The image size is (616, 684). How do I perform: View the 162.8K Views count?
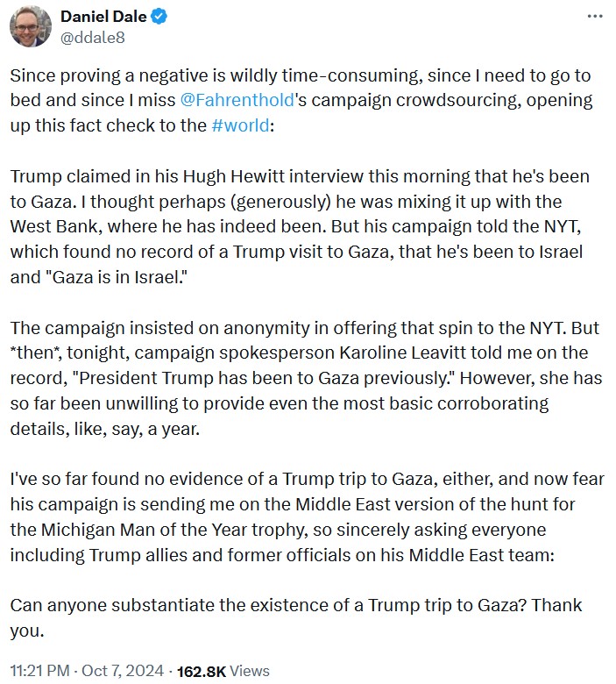(223, 671)
